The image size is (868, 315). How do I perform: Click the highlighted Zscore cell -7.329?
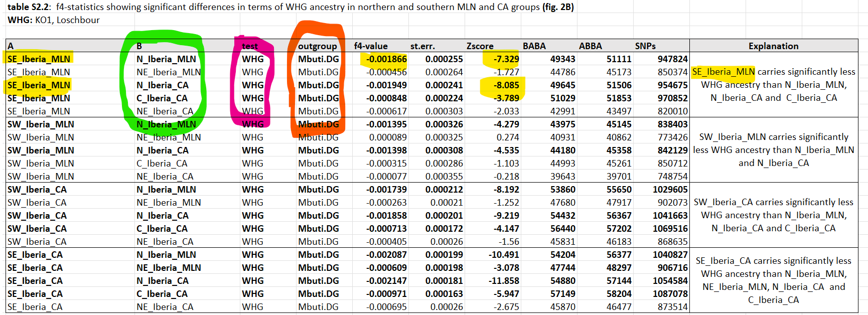coord(506,59)
